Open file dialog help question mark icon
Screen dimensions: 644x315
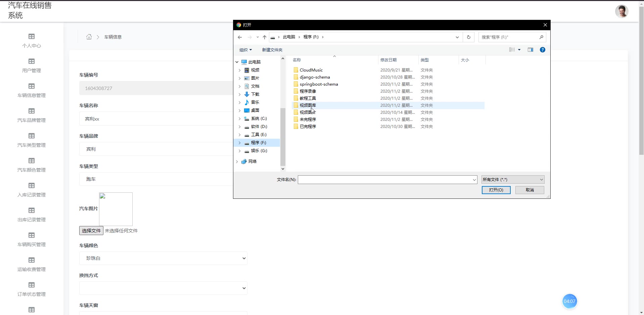(x=542, y=50)
